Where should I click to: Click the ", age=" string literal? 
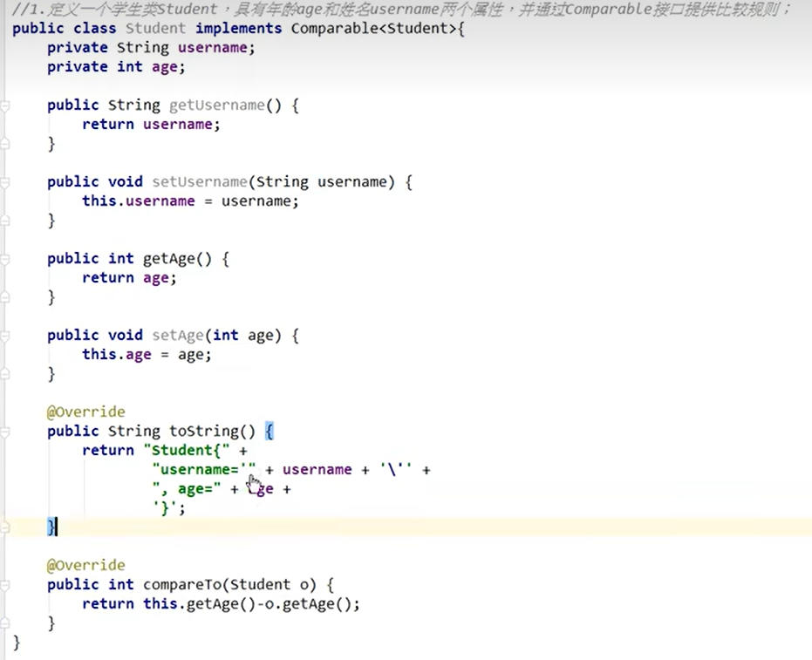(187, 488)
